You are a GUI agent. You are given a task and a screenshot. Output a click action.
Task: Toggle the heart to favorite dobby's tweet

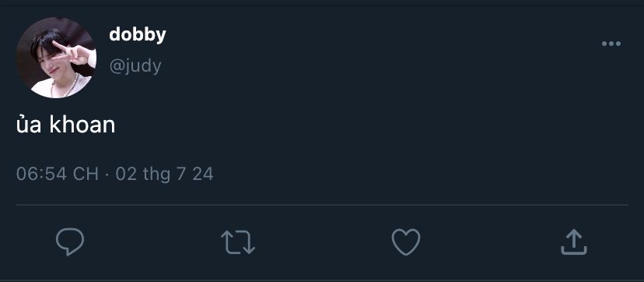pyautogui.click(x=406, y=241)
